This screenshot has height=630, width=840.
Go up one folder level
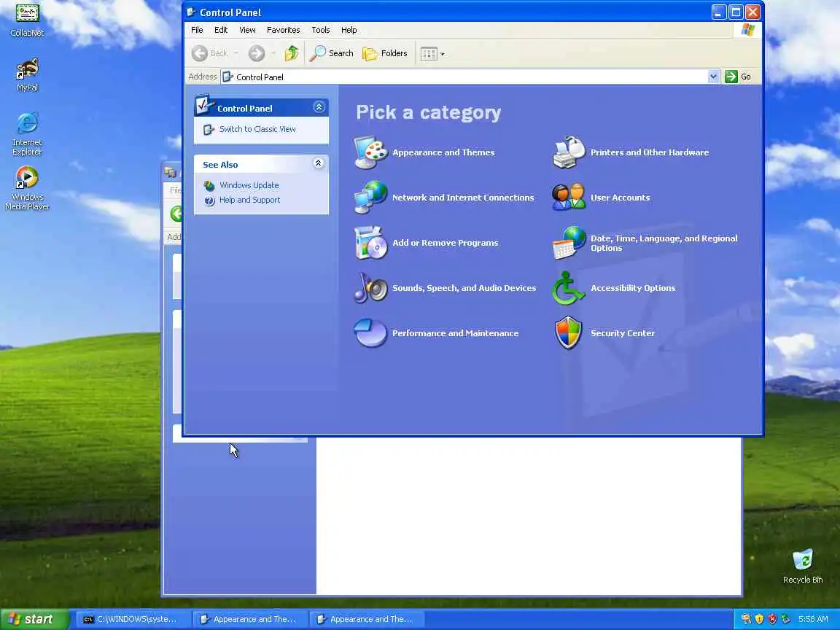point(292,53)
